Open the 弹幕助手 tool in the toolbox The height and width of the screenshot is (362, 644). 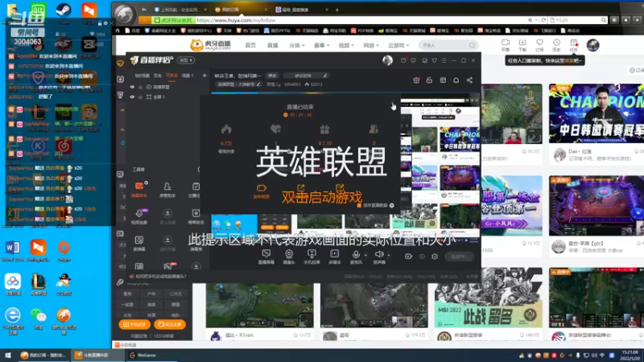click(138, 189)
